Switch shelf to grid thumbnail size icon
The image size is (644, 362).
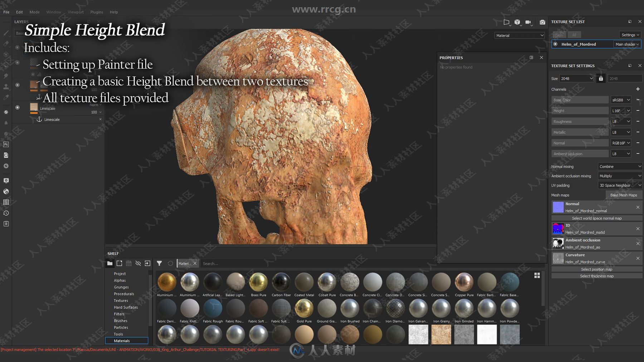point(537,276)
